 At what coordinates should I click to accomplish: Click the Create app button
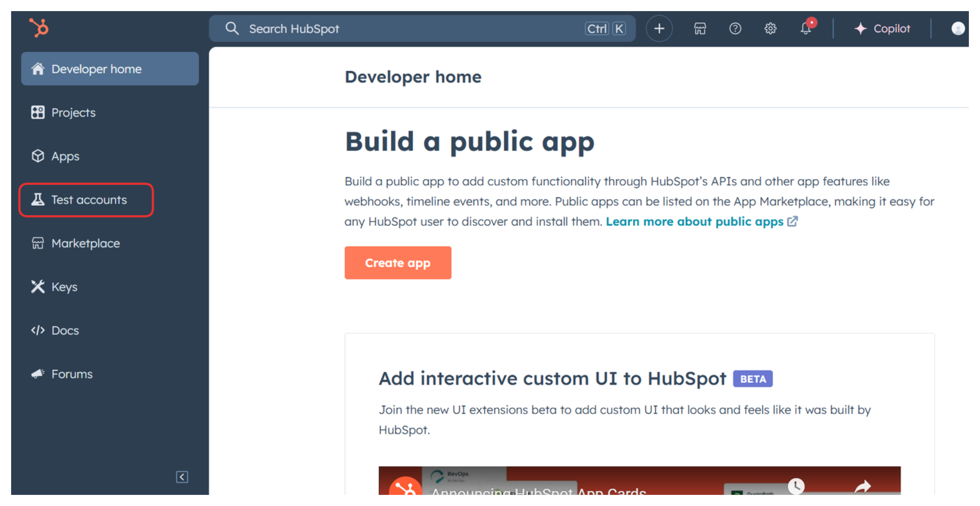(397, 263)
